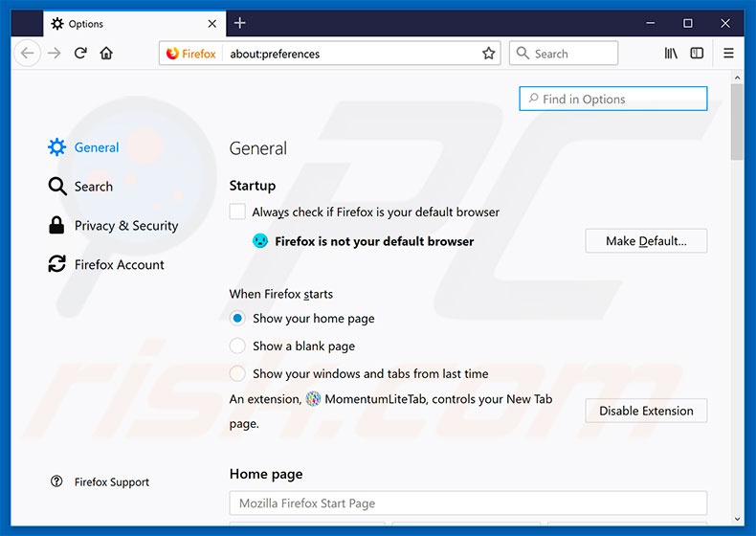
Task: Go to the Home page icon
Action: pos(106,53)
